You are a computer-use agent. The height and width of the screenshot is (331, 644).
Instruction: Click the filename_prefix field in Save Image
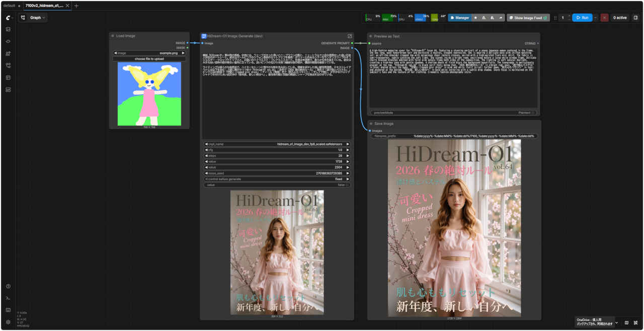point(454,136)
